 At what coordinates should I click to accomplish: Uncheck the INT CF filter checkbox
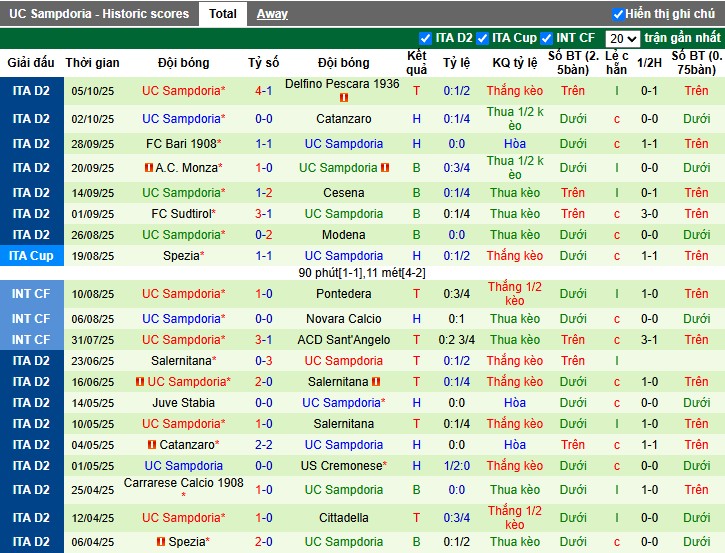pos(546,38)
